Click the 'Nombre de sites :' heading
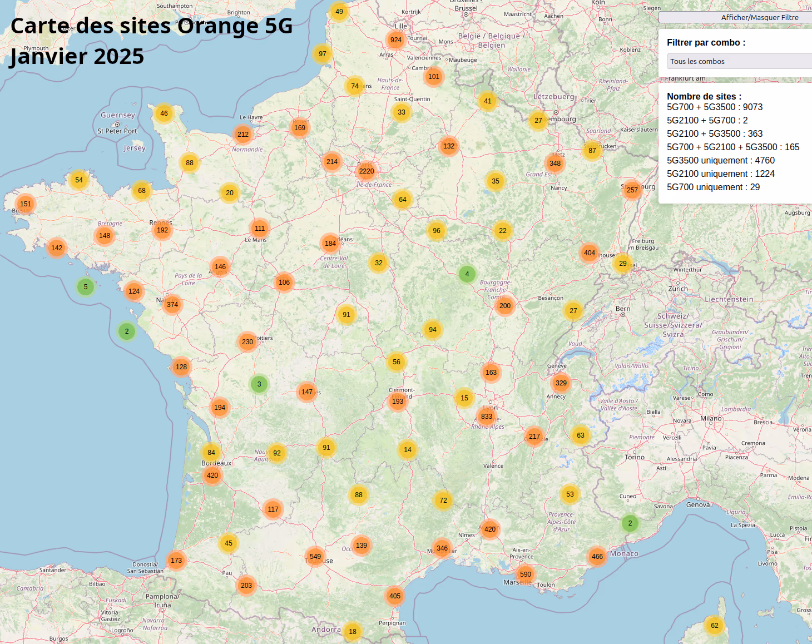This screenshot has width=812, height=644. [704, 96]
